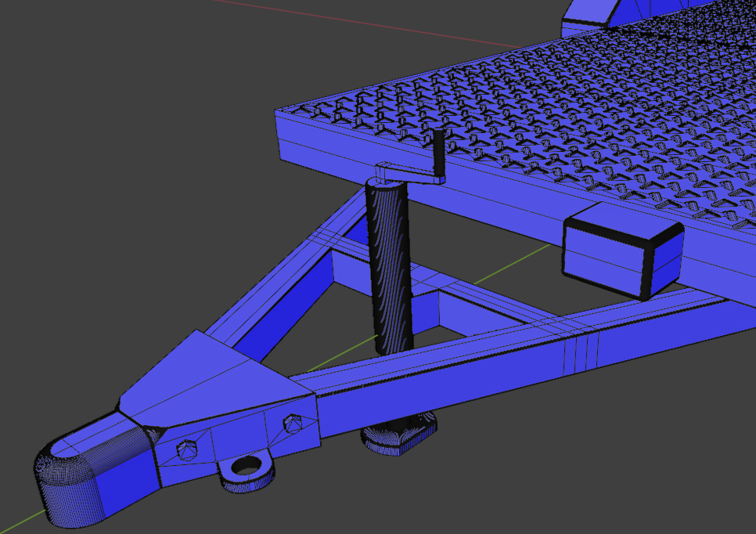Click the upright grip of the jack crank

pyautogui.click(x=439, y=151)
